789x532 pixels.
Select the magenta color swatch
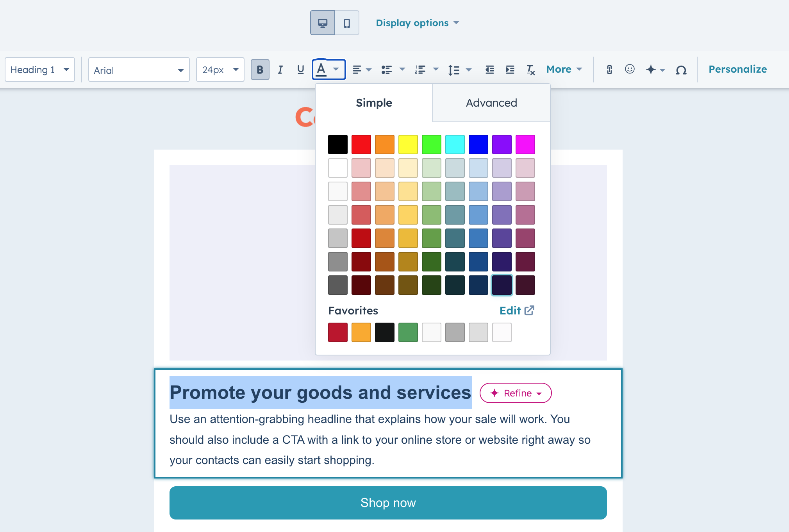tap(525, 145)
